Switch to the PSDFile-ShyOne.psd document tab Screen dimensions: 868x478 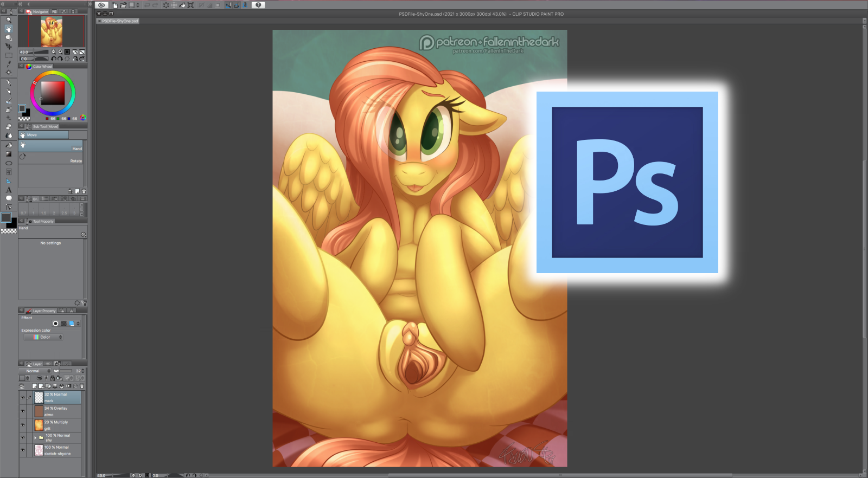tap(118, 21)
